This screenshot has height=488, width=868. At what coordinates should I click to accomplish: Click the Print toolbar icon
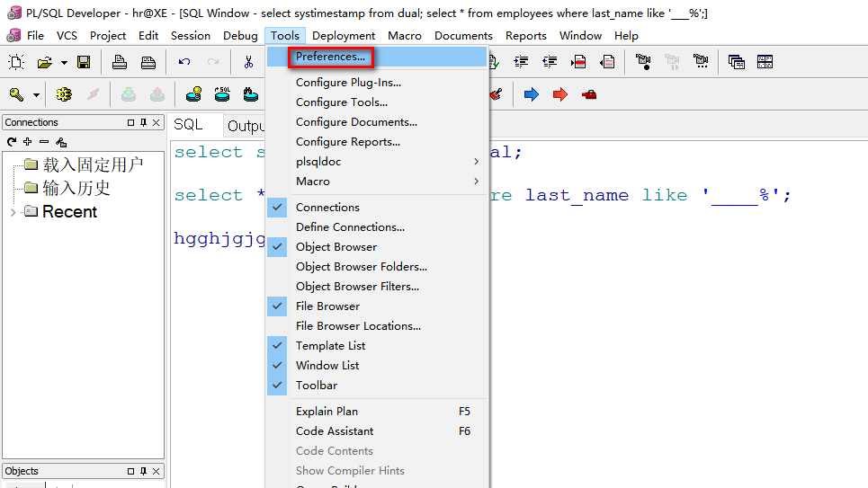(119, 62)
